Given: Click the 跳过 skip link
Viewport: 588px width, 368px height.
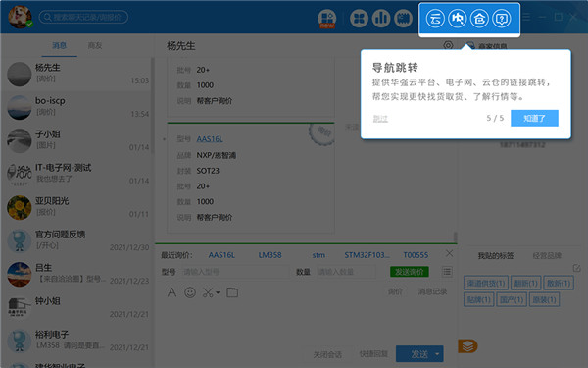Looking at the screenshot, I should (380, 119).
